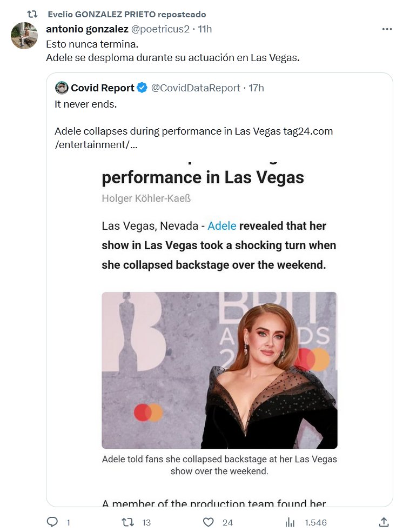Click the 'Covid Report' account name
The width and height of the screenshot is (403, 532).
pyautogui.click(x=103, y=88)
